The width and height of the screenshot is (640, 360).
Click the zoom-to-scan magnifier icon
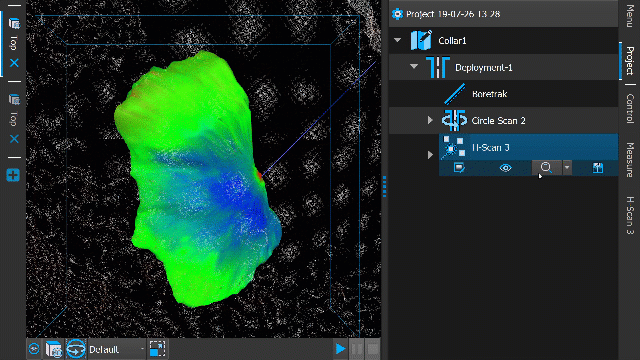point(546,168)
